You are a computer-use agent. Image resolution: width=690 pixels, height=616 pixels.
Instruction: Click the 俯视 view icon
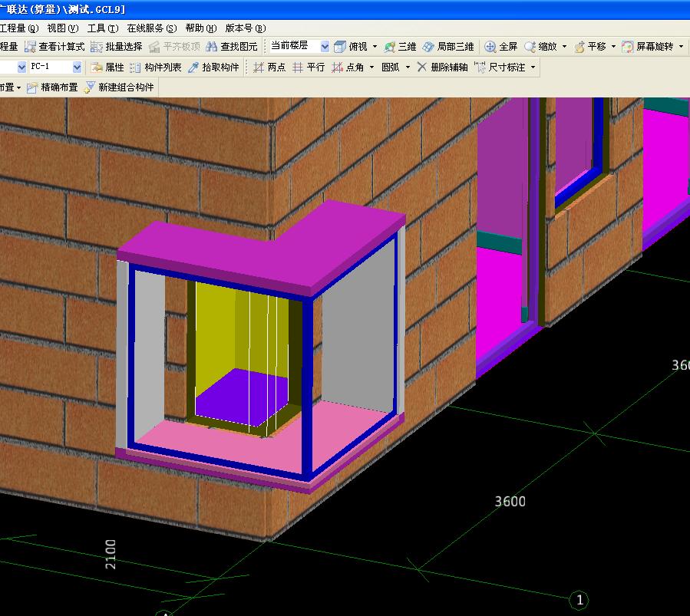click(x=340, y=47)
